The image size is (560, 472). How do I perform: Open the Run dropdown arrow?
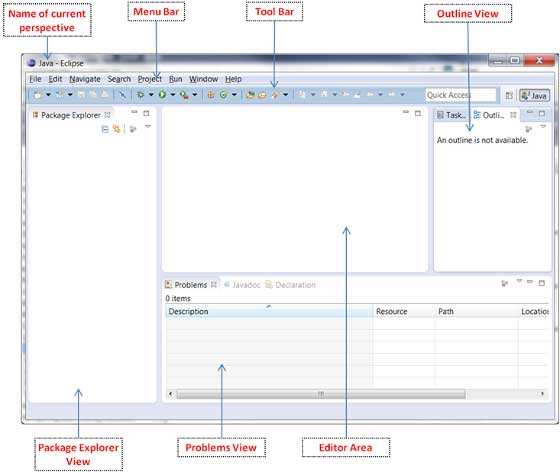[x=173, y=95]
